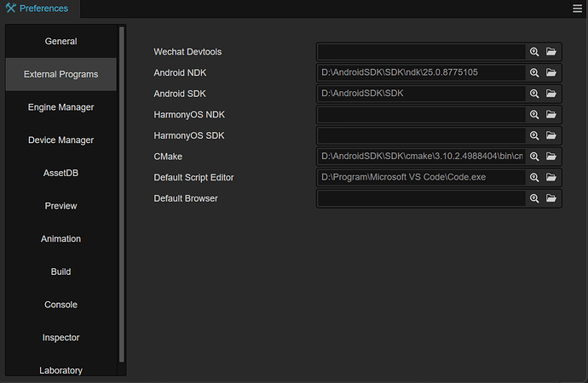Select Device Manager in sidebar
Screen dimensions: 588x383
(61, 140)
